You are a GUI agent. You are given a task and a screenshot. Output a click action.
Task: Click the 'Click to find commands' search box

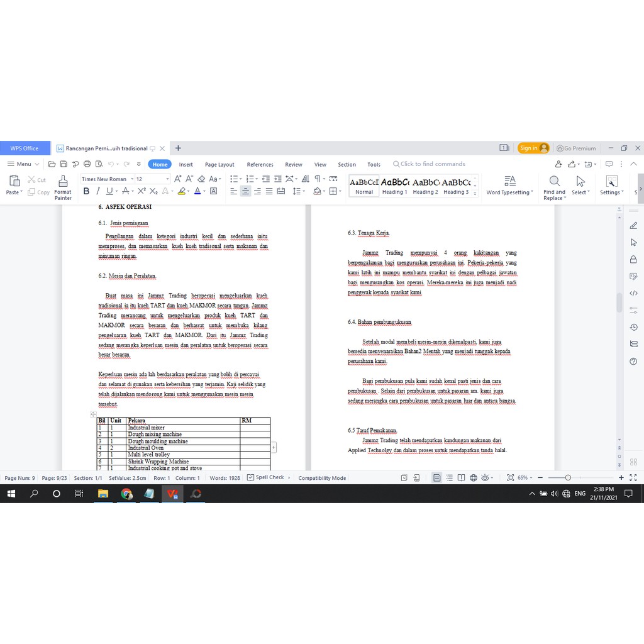click(x=433, y=164)
